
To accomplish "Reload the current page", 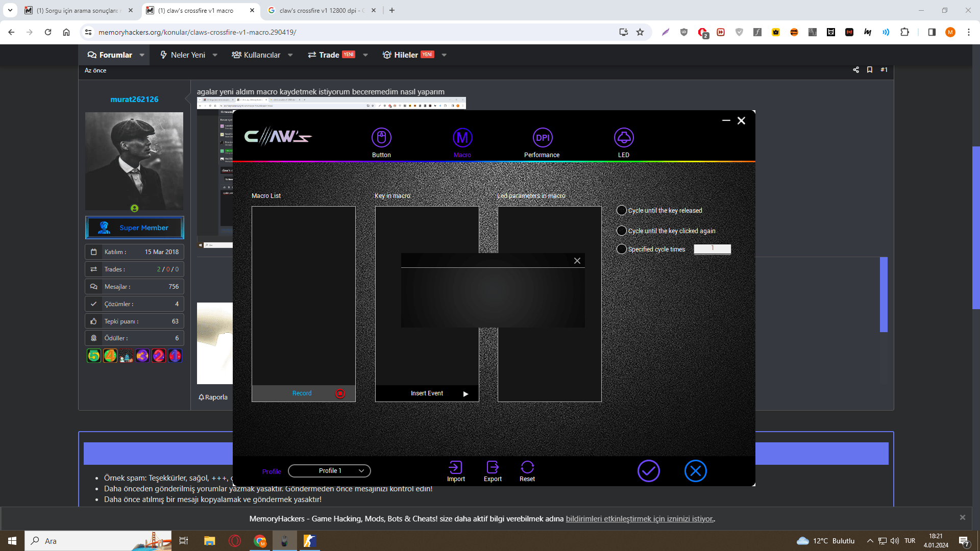I will point(48,32).
